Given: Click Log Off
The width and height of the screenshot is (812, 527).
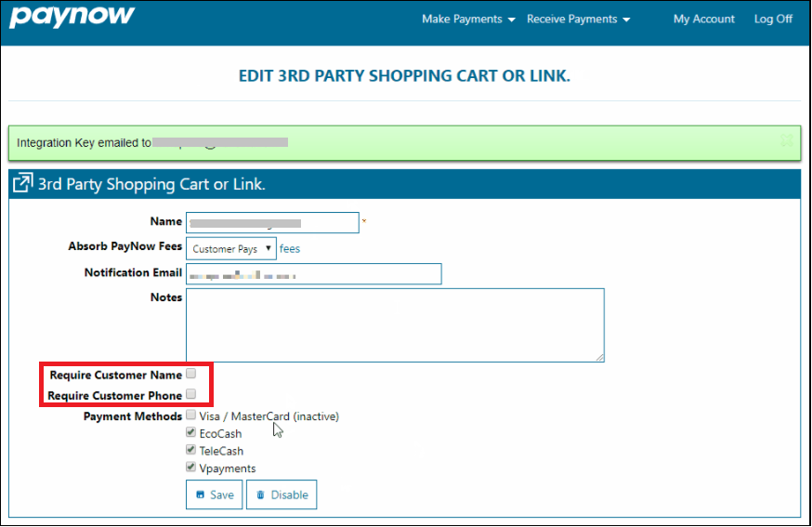Looking at the screenshot, I should (x=773, y=20).
